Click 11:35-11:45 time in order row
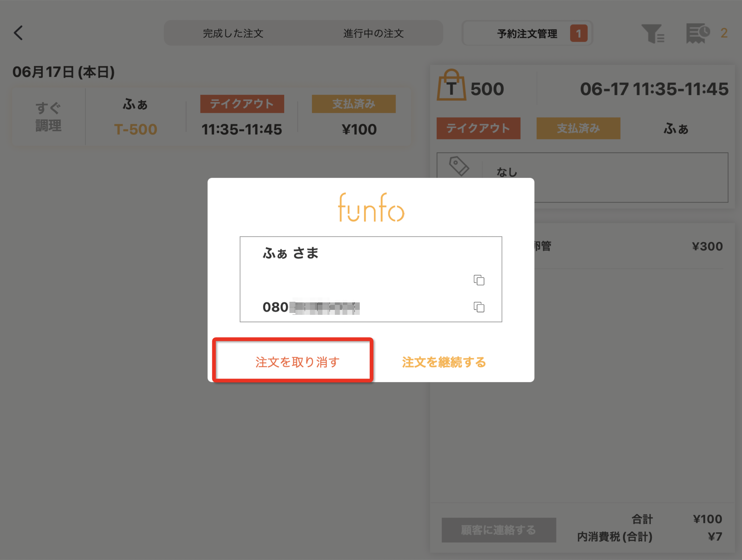742x560 pixels. pos(242,129)
